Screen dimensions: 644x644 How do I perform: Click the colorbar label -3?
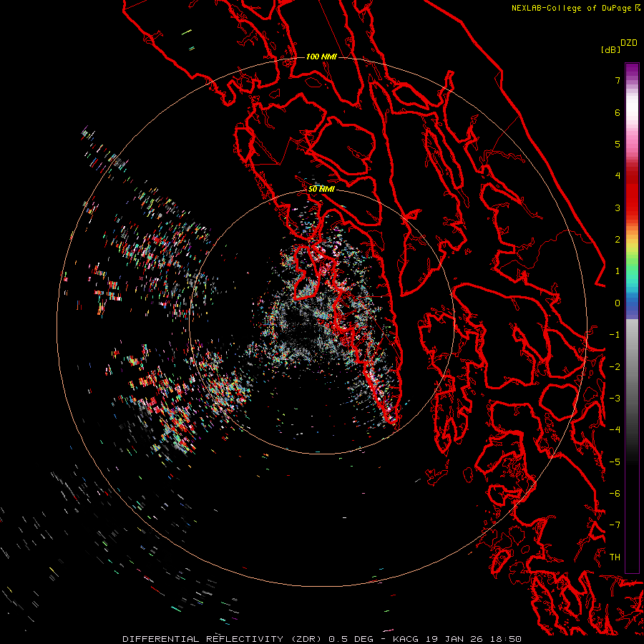(615, 399)
